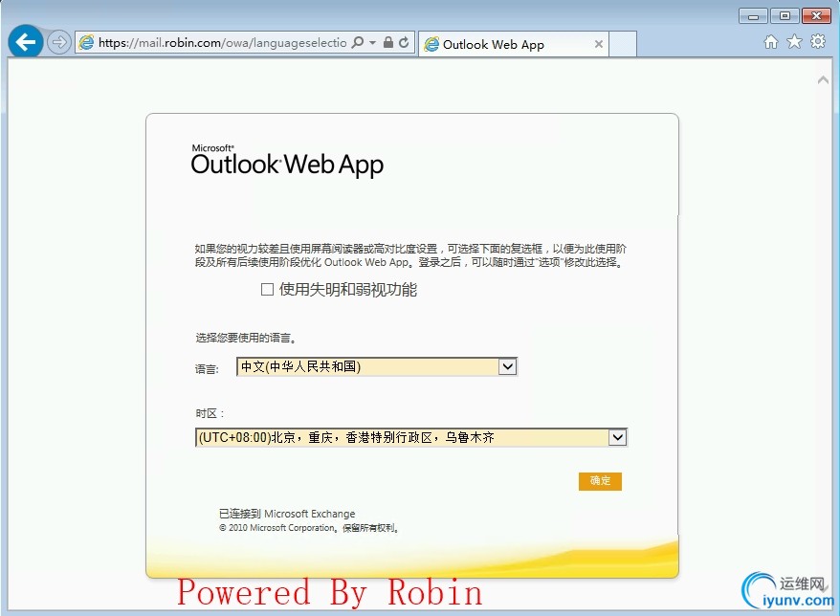
Task: Open Favorites with the star icon
Action: pos(794,41)
